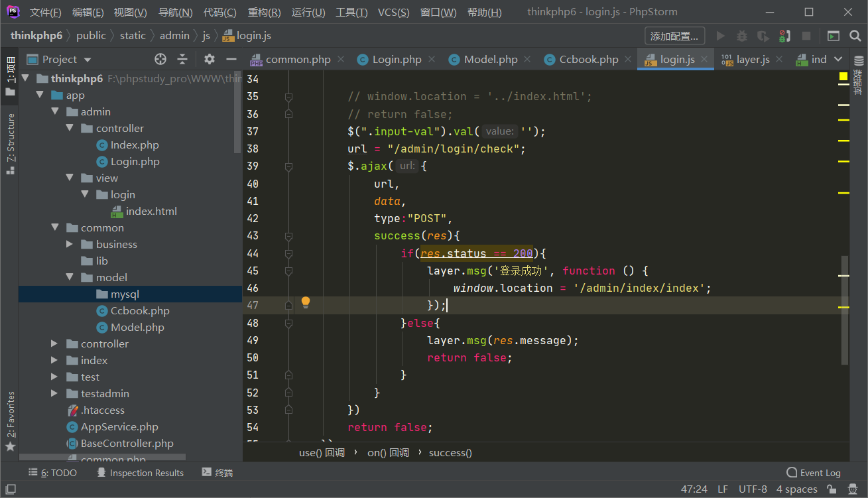This screenshot has width=868, height=498.
Task: Toggle the read-only lock icon in status bar
Action: pyautogui.click(x=832, y=489)
